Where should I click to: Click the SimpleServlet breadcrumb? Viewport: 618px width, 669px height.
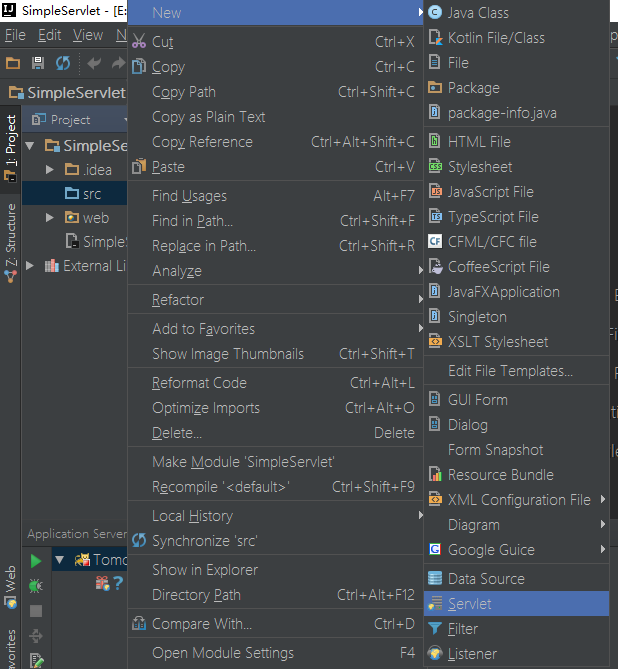tap(67, 92)
